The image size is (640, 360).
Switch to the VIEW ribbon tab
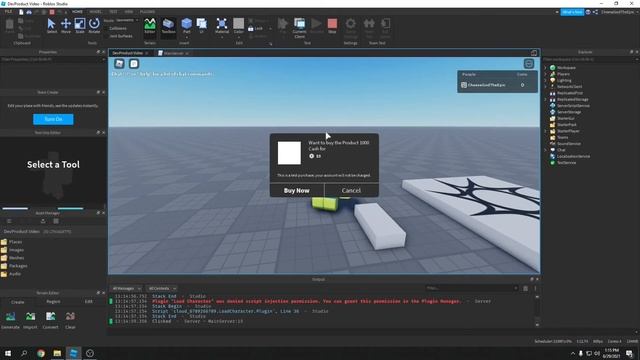[x=129, y=12]
